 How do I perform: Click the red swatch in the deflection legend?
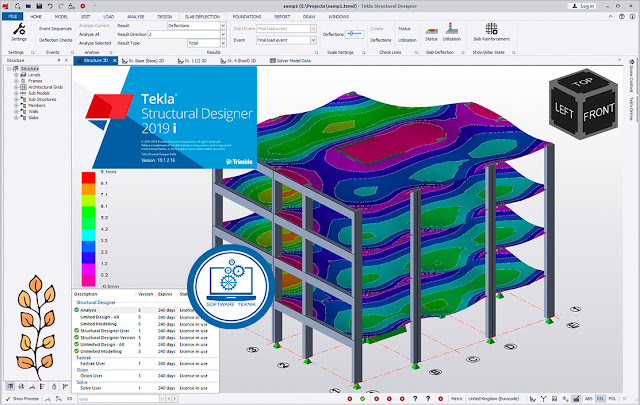[88, 178]
